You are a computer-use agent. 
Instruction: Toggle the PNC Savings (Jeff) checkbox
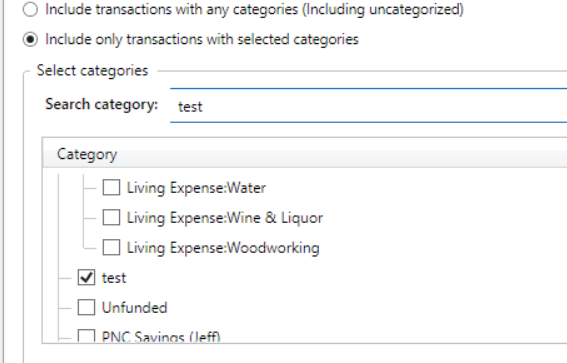(x=86, y=336)
